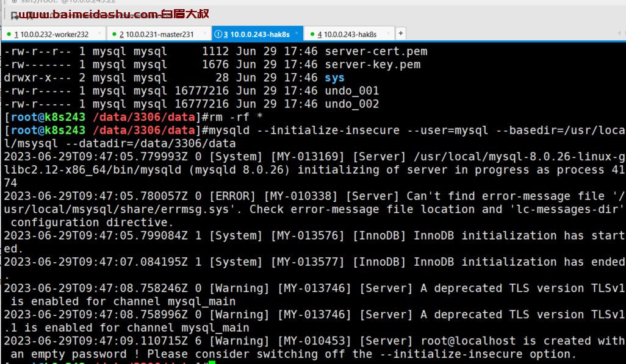Viewport: 626px width, 364px height.
Task: Click the undo_002 file name
Action: coord(351,104)
